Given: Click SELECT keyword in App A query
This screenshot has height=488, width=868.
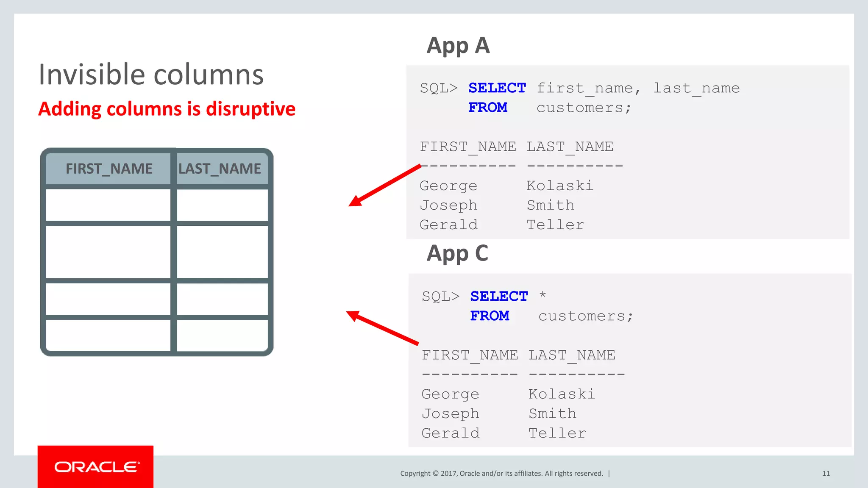Looking at the screenshot, I should tap(497, 88).
